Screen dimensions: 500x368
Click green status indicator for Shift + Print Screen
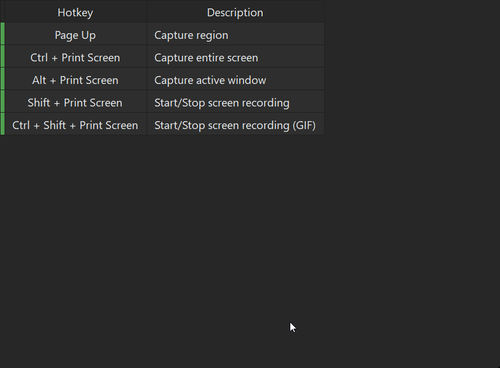pyautogui.click(x=2, y=102)
